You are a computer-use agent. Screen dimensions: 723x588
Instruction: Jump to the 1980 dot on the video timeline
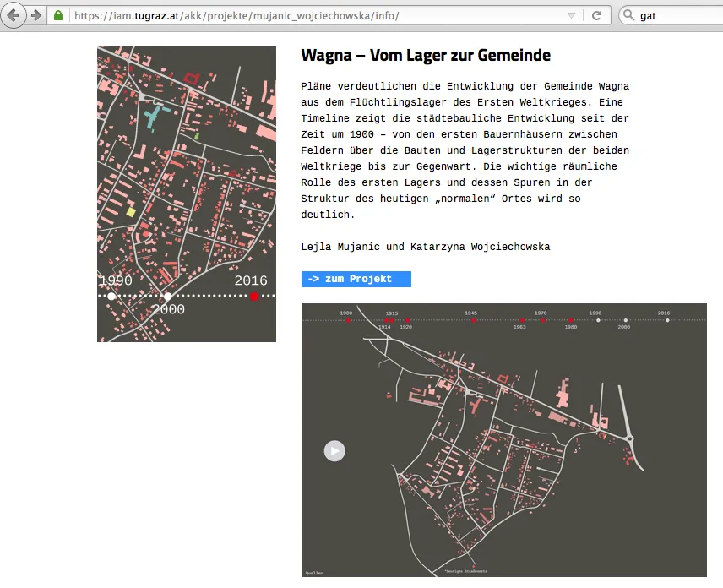point(570,320)
